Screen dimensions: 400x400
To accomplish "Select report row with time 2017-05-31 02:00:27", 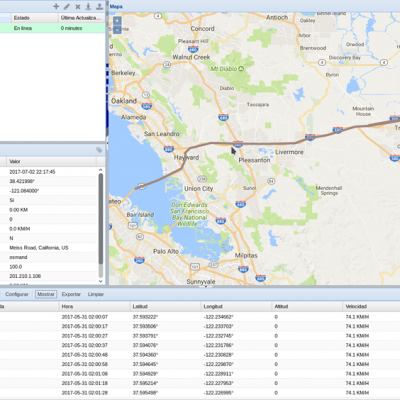I will pyautogui.click(x=200, y=336).
